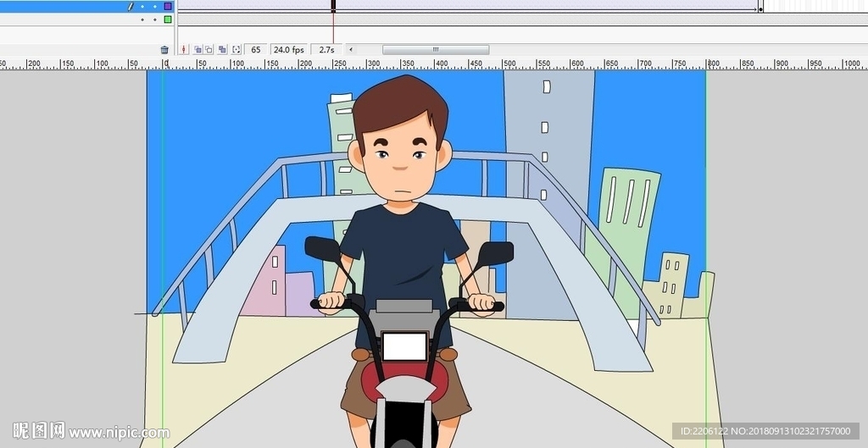Click the Center Frame button
The width and height of the screenshot is (868, 448).
tap(184, 50)
